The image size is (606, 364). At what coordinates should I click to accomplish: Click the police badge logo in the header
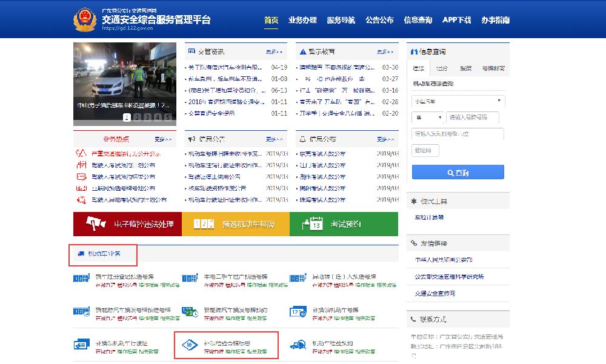(85, 19)
